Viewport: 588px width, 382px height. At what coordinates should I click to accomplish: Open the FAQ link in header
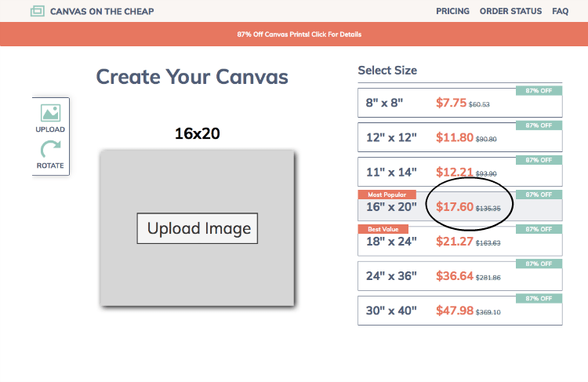pos(561,11)
